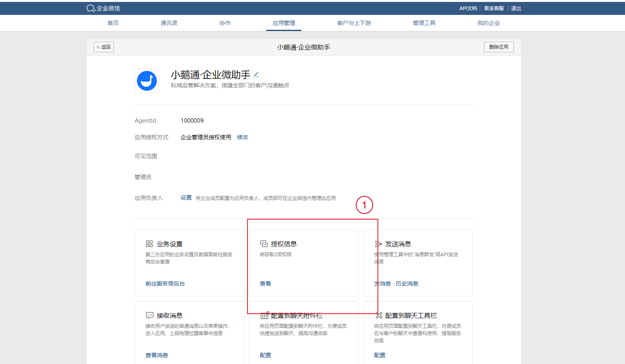Click the 业务设置 card title
Screen dimensions: 625x364
tap(169, 244)
